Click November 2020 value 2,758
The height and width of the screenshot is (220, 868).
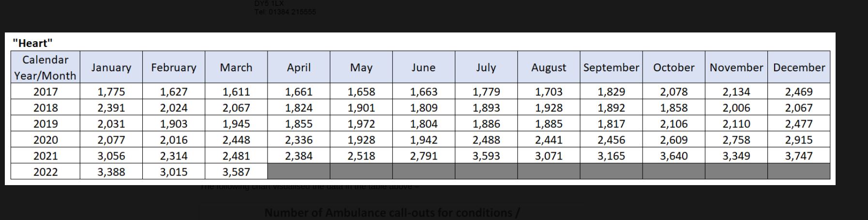[736, 140]
